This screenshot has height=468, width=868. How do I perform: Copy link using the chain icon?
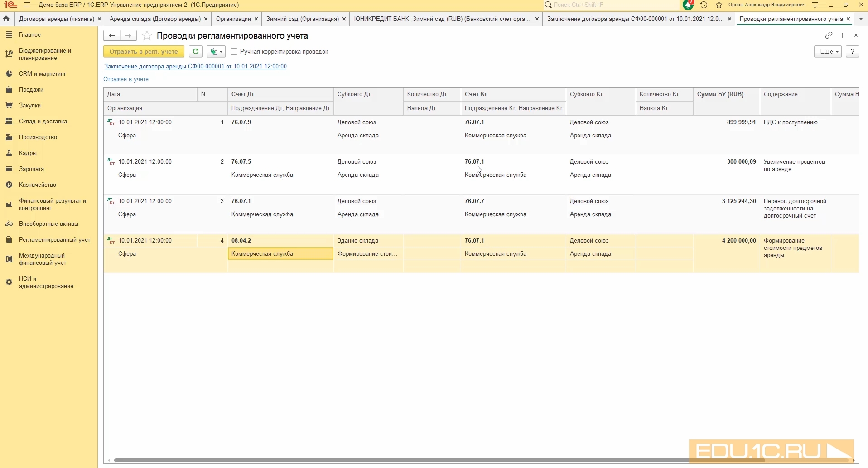coord(829,35)
